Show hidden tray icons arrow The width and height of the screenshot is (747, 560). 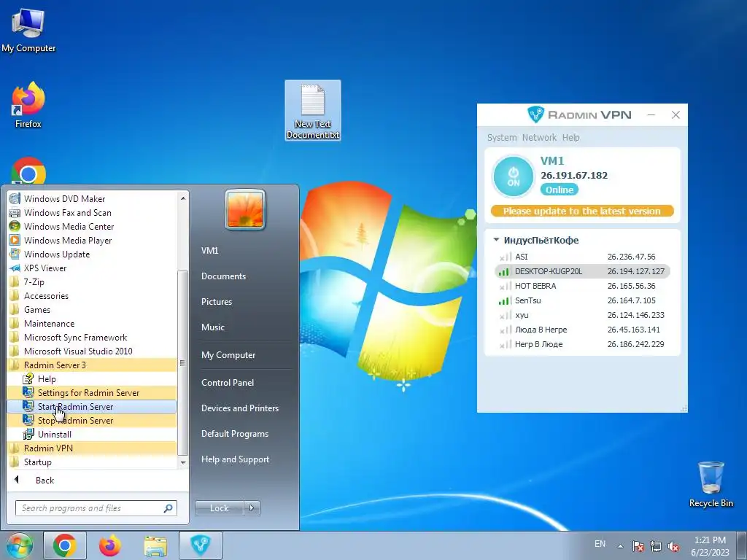(620, 545)
